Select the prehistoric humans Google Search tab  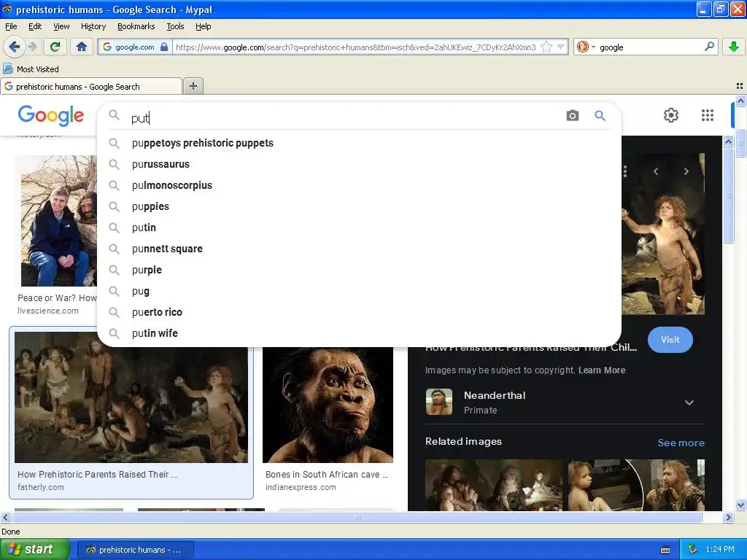click(91, 86)
